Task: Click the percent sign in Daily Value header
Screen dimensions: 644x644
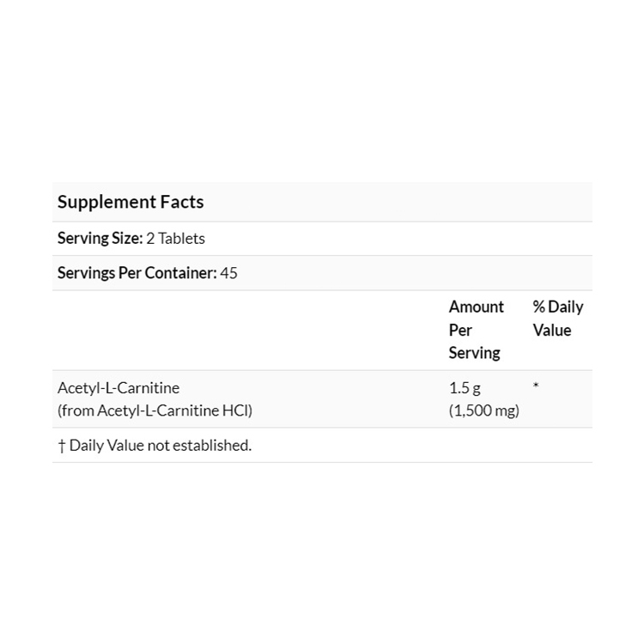Action: click(539, 307)
